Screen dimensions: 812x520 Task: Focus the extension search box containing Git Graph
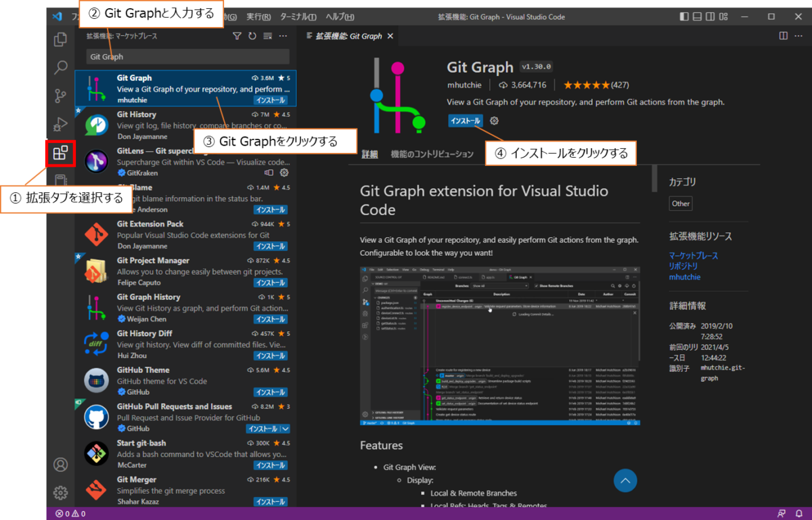click(188, 57)
